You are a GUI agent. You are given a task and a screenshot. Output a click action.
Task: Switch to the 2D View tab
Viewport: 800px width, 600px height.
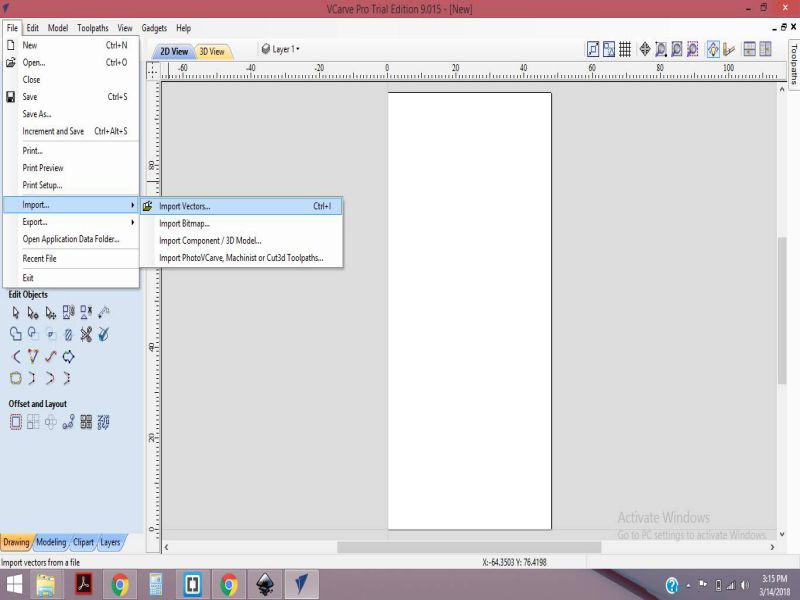[x=174, y=52]
